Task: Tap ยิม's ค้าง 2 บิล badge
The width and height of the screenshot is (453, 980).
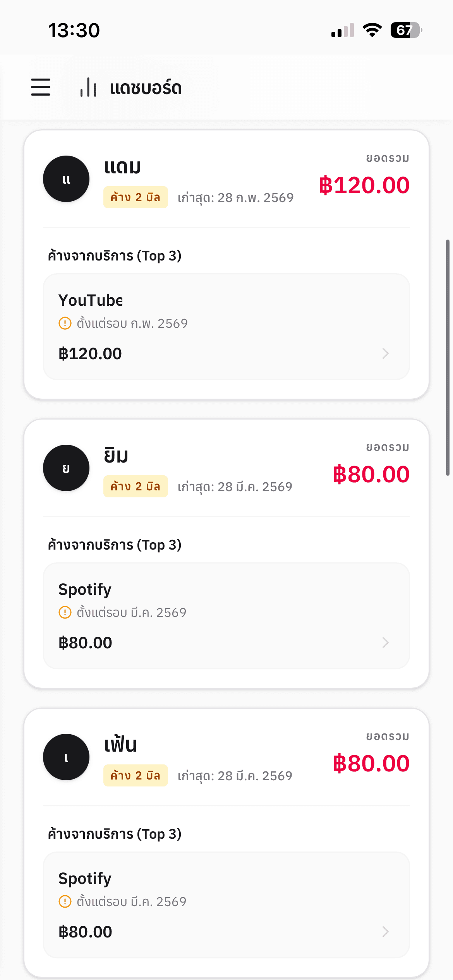Action: [x=136, y=487]
